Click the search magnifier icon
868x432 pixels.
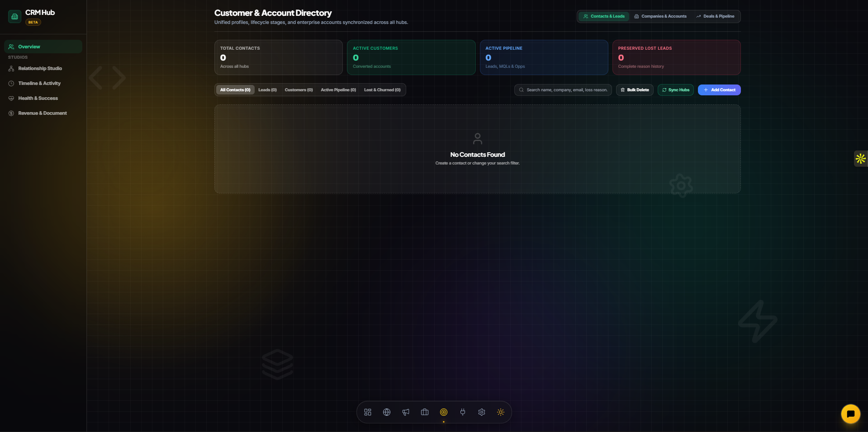coord(521,90)
